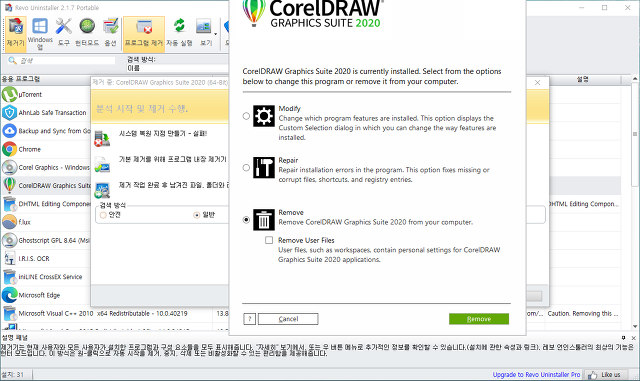Viewport: 640px width, 381px height.
Task: Select the Moderate (일반) scan mode radio
Action: (197, 215)
